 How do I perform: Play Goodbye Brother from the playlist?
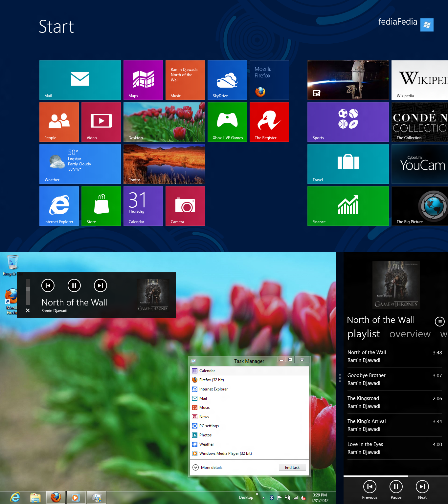click(395, 379)
